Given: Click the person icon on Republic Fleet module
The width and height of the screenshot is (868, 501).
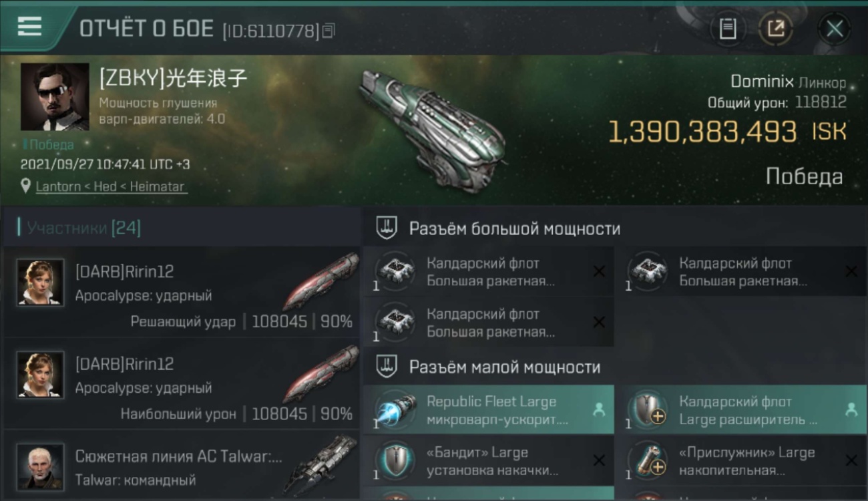Looking at the screenshot, I should pos(599,410).
